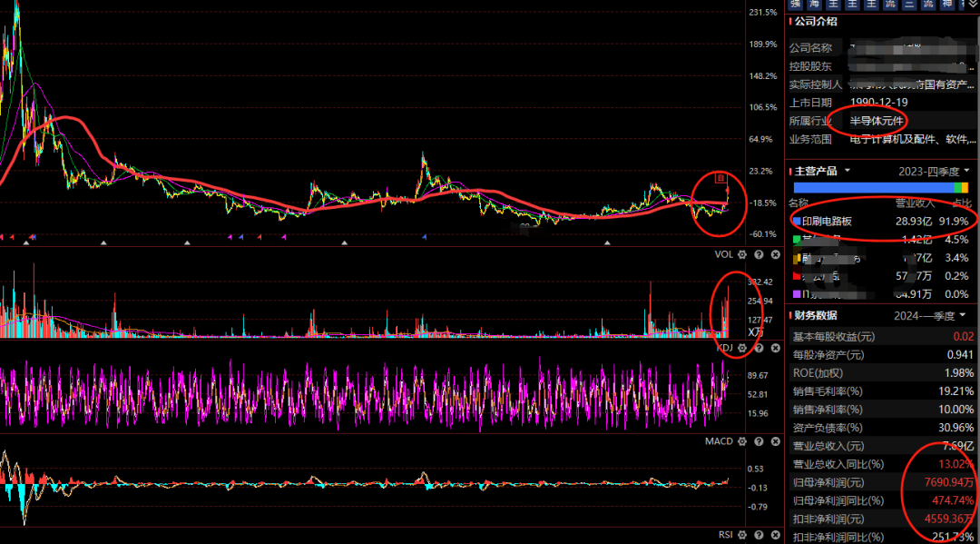This screenshot has height=544, width=980.
Task: Select the 强 tag tab
Action: coord(795,4)
